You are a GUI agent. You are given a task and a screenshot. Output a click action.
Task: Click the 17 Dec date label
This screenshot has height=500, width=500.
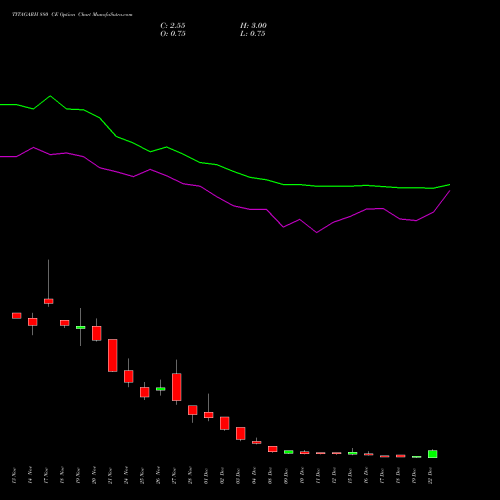click(382, 476)
